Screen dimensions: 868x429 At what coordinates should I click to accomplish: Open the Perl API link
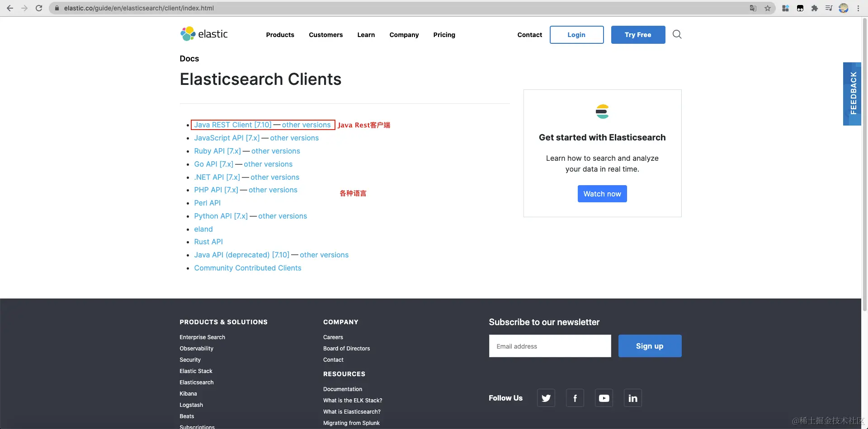point(208,203)
